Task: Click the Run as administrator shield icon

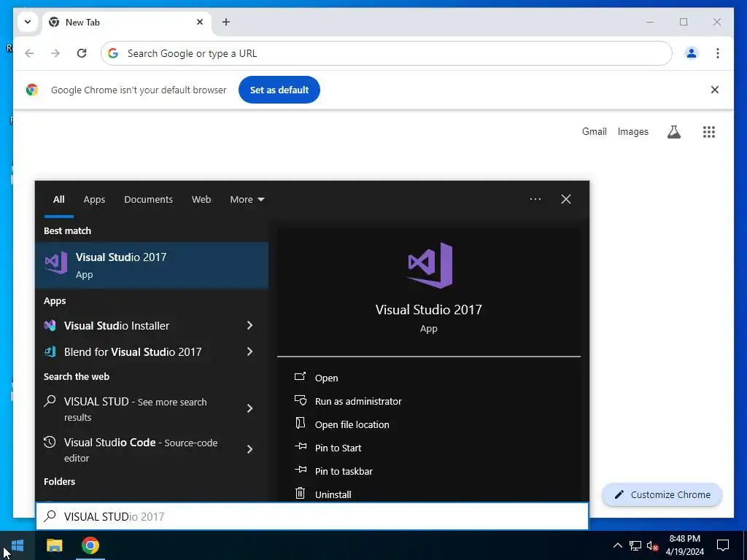Action: [x=300, y=400]
